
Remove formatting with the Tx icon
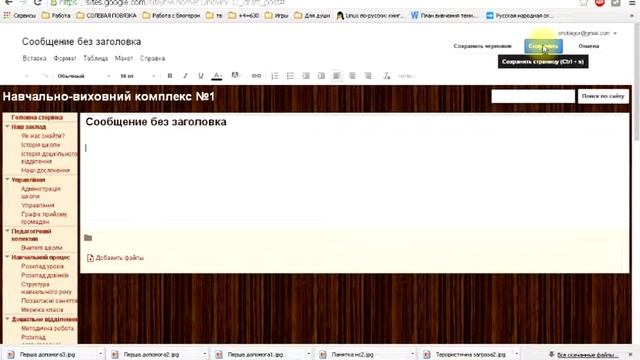387,76
